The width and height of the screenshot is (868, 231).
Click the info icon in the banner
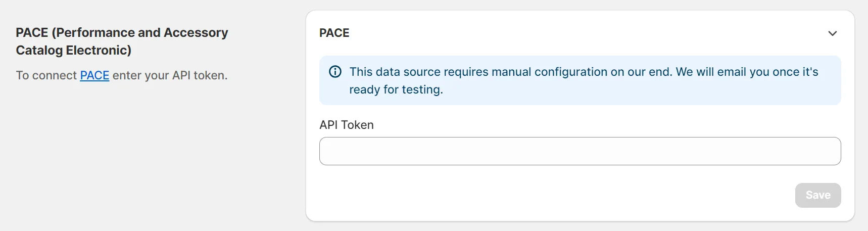(335, 72)
